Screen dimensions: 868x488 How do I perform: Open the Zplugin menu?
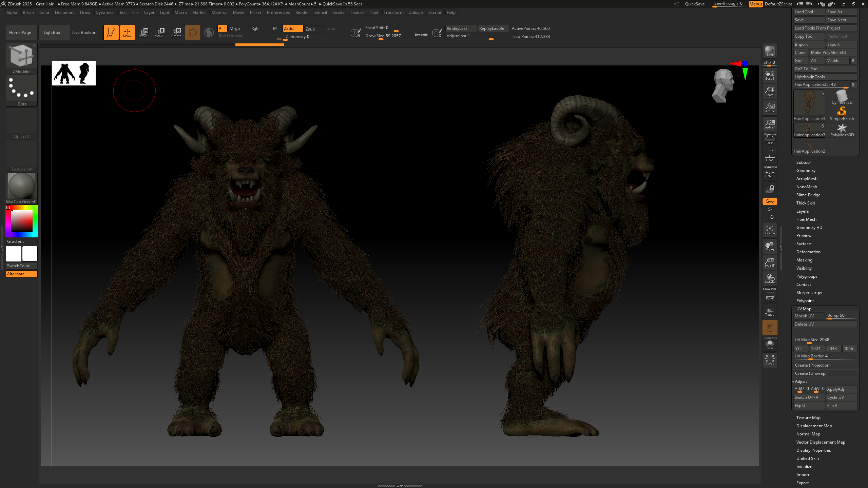click(416, 13)
